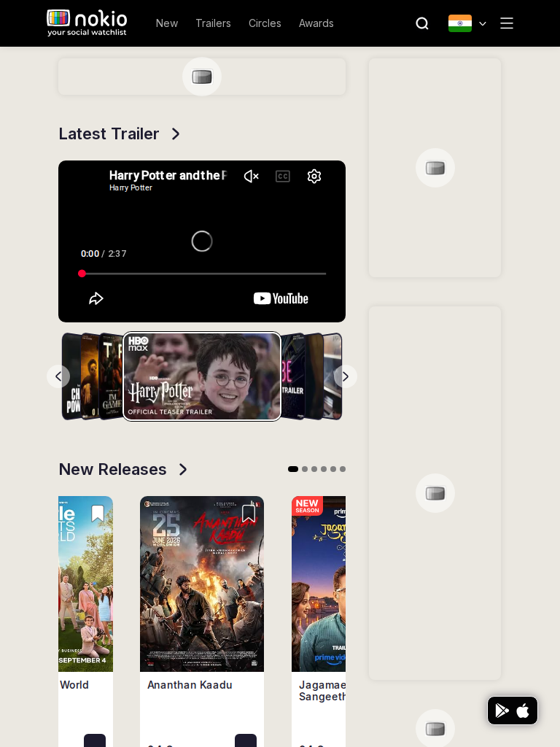Seek on the video progress bar

[204, 274]
